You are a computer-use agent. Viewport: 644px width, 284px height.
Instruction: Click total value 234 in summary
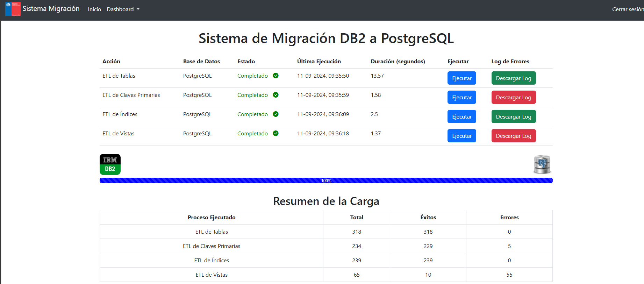coord(357,246)
